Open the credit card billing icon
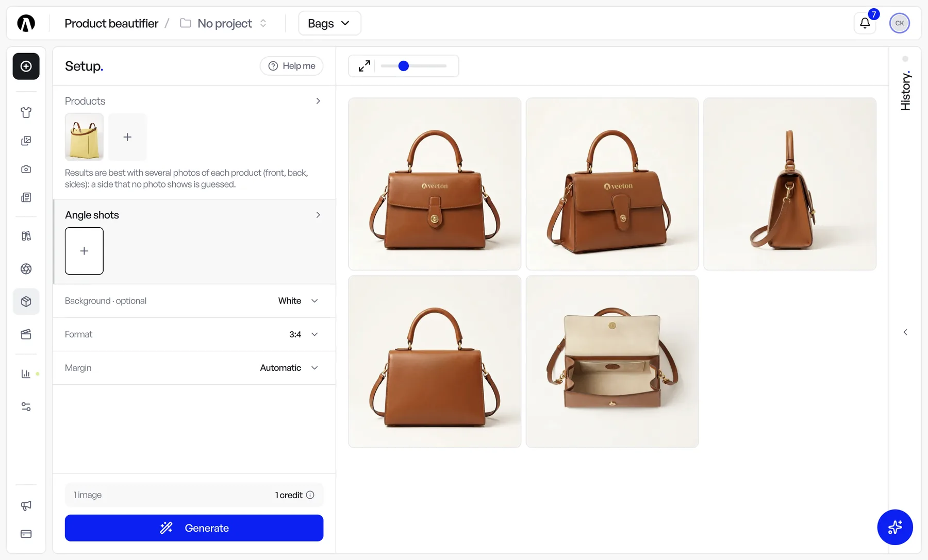Screen dimensions: 928x560 click(x=26, y=534)
